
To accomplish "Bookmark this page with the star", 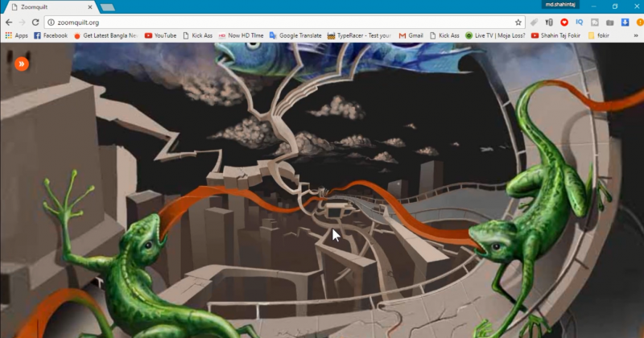I will pos(518,23).
